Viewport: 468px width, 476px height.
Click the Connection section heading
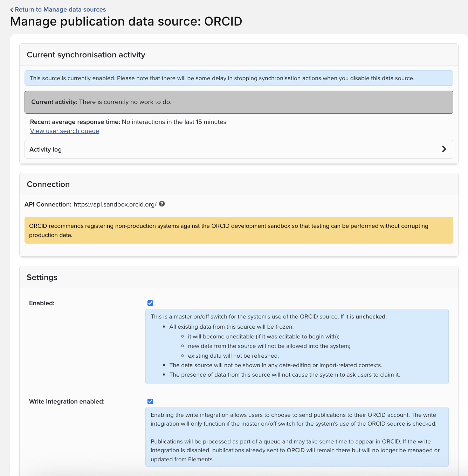[x=48, y=184]
